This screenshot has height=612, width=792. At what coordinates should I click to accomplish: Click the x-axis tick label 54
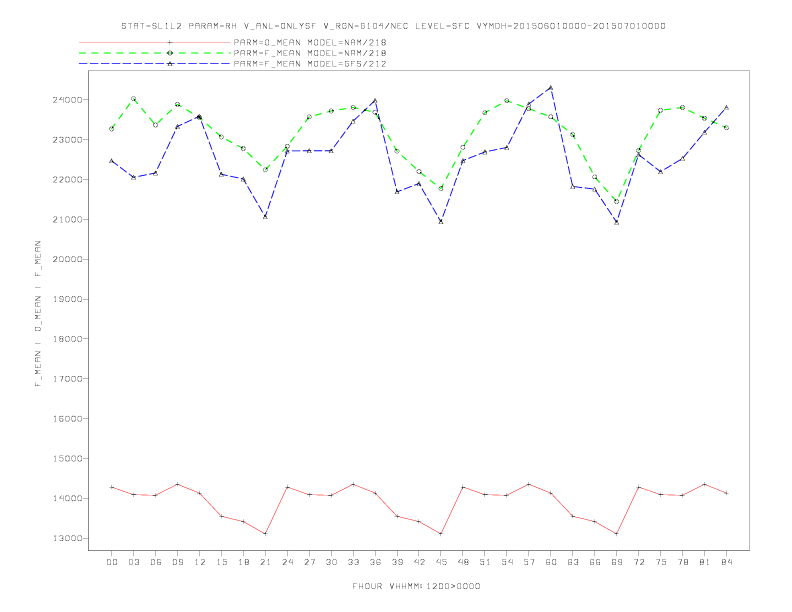pyautogui.click(x=507, y=562)
